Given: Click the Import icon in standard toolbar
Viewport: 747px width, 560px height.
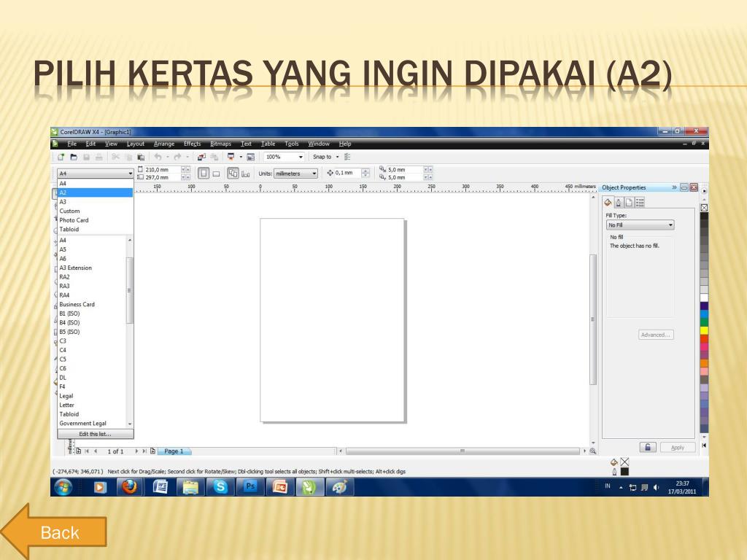Looking at the screenshot, I should 202,157.
